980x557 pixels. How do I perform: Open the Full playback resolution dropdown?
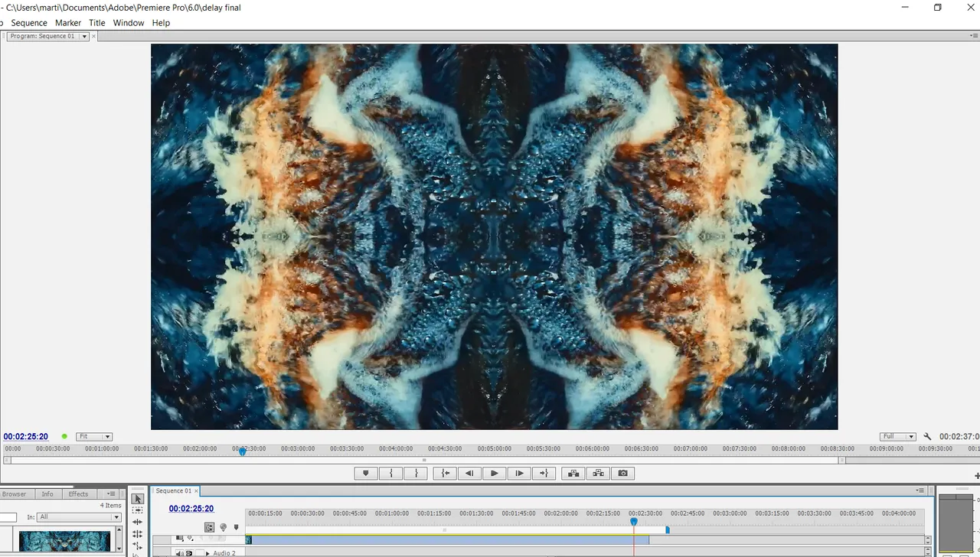pyautogui.click(x=897, y=437)
